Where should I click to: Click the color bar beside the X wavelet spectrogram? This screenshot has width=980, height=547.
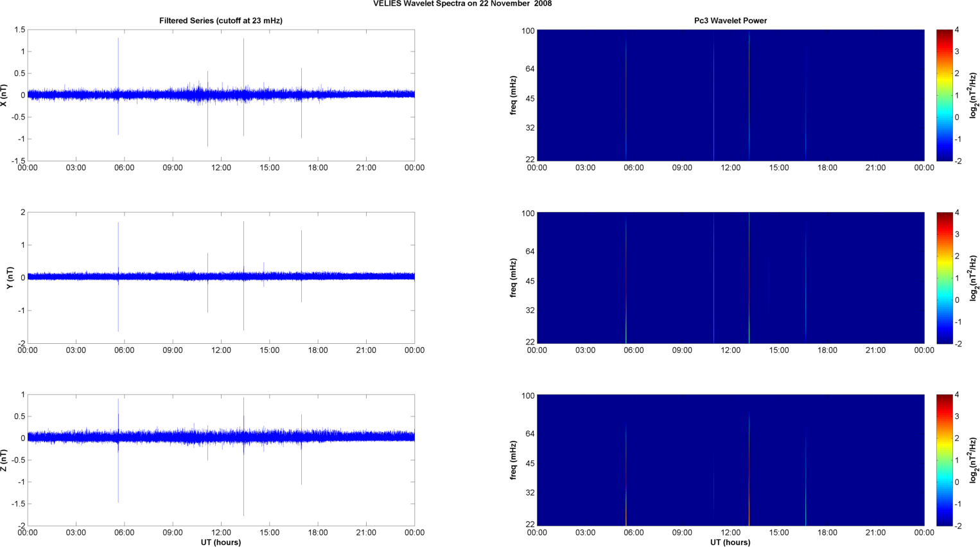tap(944, 95)
